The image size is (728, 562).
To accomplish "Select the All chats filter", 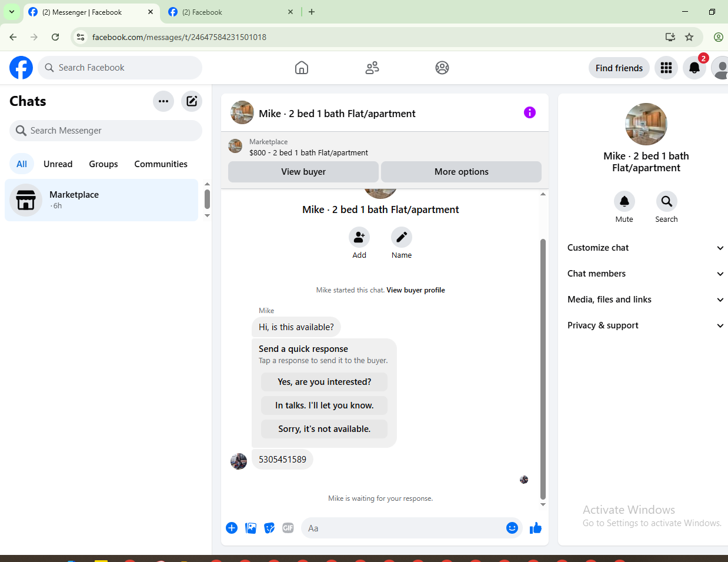I will [22, 164].
